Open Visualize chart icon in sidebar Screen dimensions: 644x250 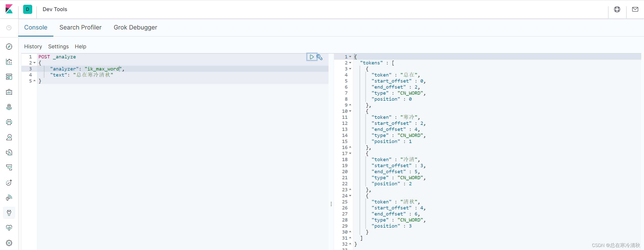[9, 62]
